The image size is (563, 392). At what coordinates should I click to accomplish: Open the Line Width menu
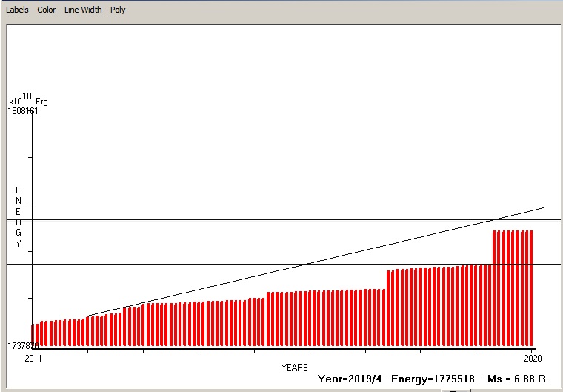tap(83, 10)
